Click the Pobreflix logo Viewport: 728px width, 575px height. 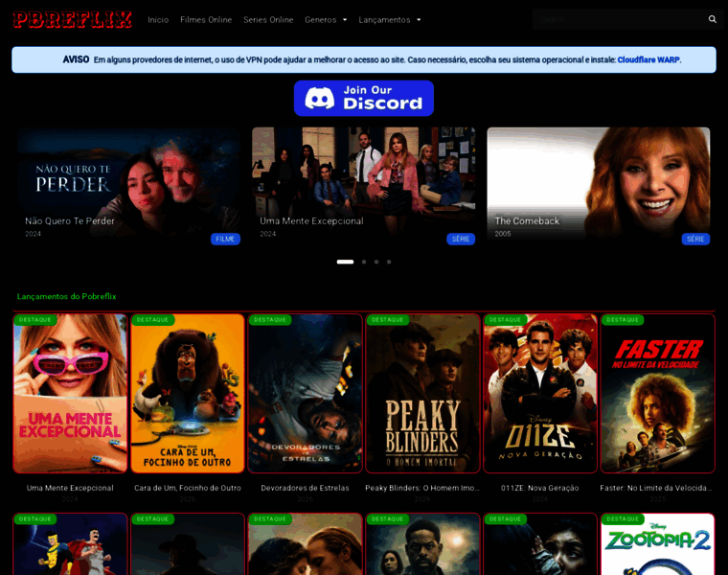(x=73, y=19)
